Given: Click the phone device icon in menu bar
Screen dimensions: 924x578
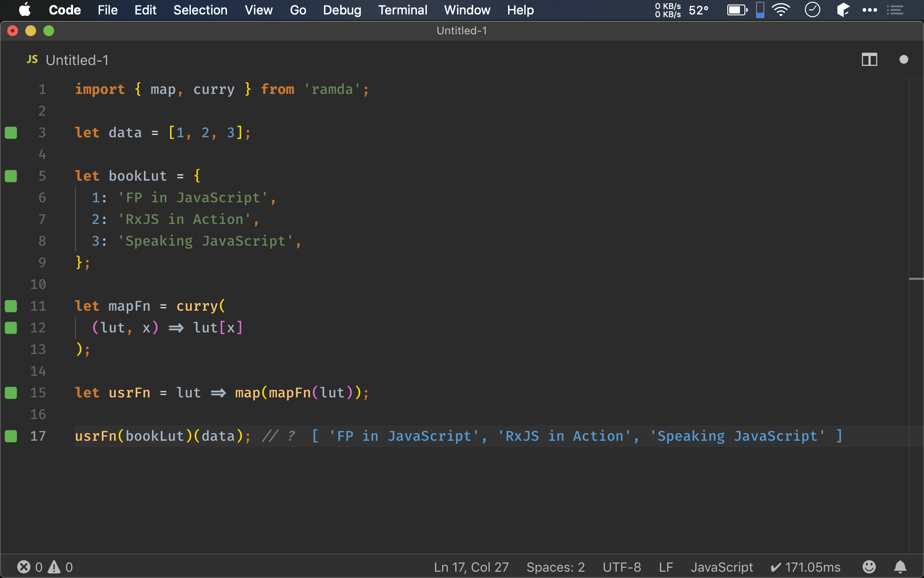Looking at the screenshot, I should tap(760, 10).
